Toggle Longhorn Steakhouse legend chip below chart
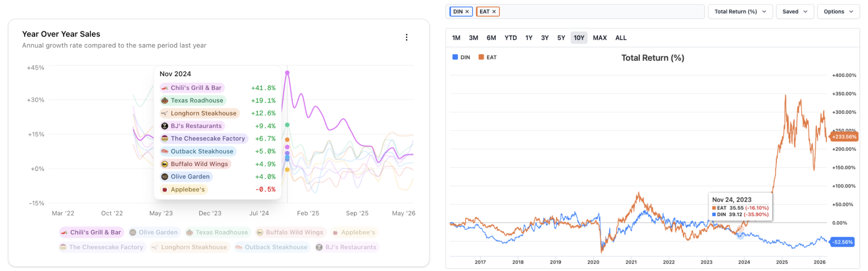 click(190, 247)
